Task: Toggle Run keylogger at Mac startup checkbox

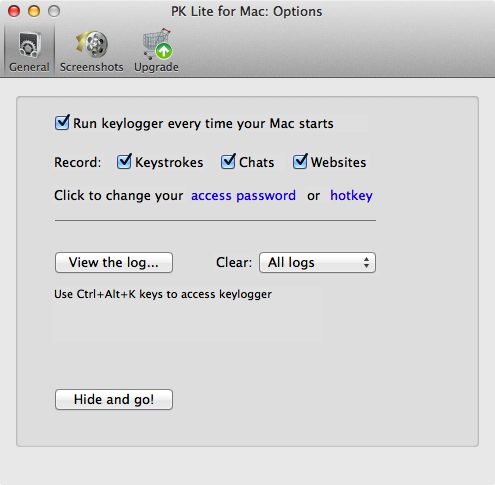Action: pos(62,122)
